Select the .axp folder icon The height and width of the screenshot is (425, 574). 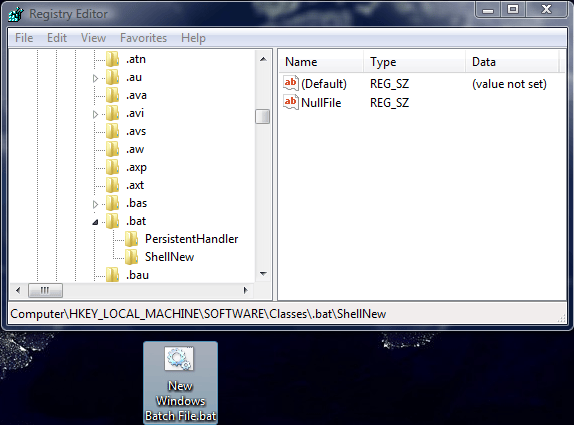point(112,167)
